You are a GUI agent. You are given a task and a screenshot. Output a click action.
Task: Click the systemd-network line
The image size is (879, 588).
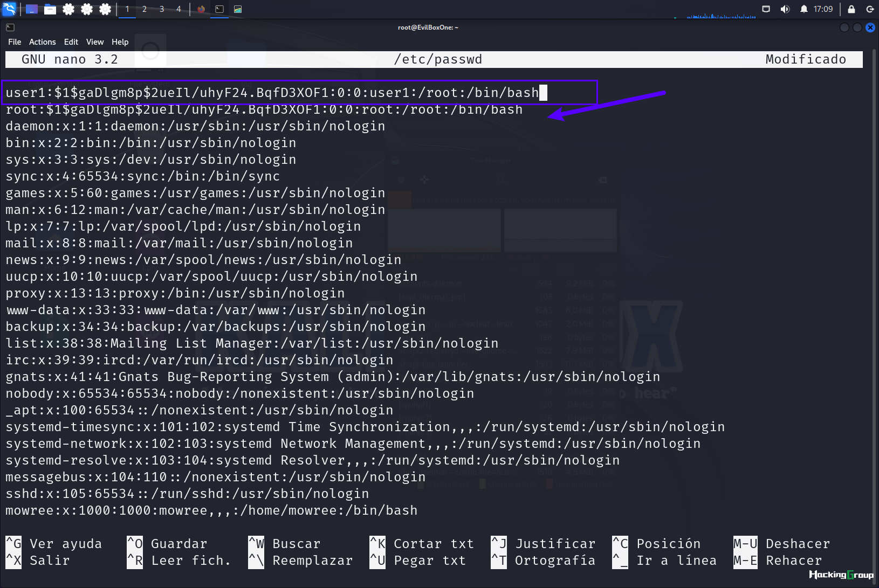tap(353, 444)
